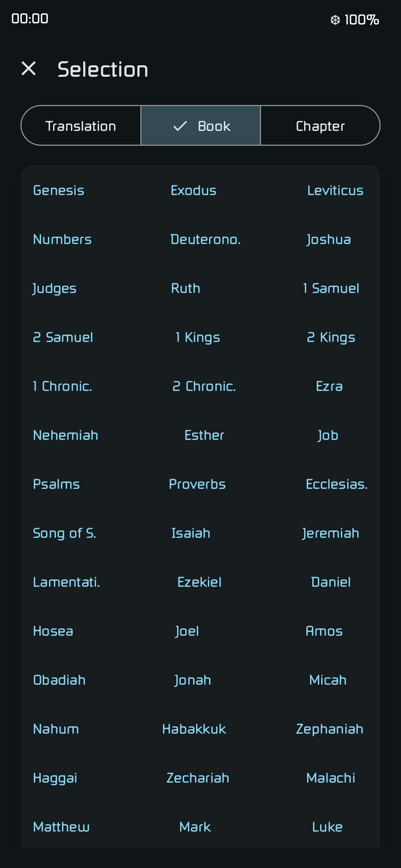Choose the book Daniel

click(331, 582)
